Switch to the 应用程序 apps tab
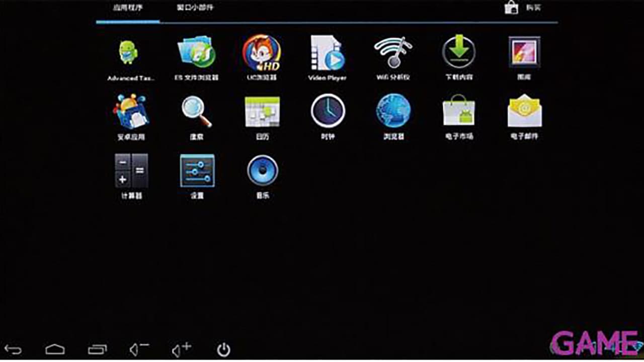 pyautogui.click(x=128, y=8)
